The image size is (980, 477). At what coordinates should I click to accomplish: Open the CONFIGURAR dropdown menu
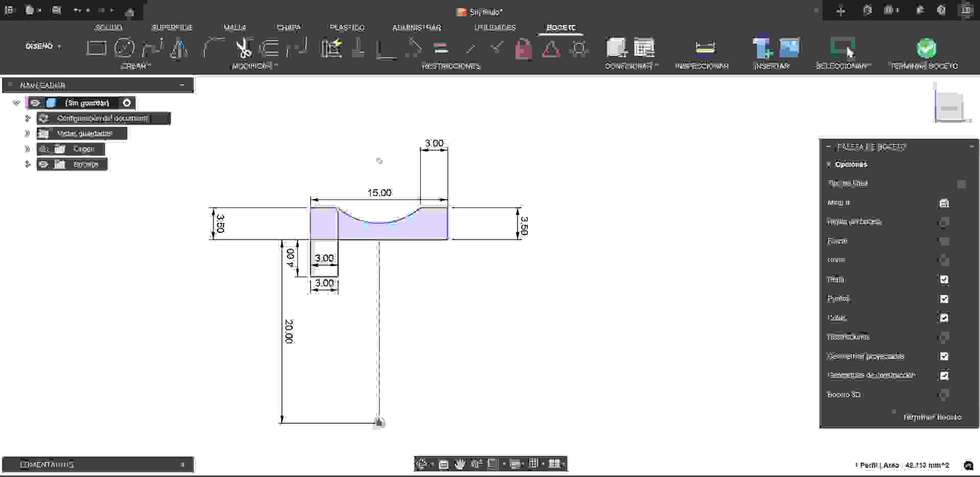tap(631, 66)
